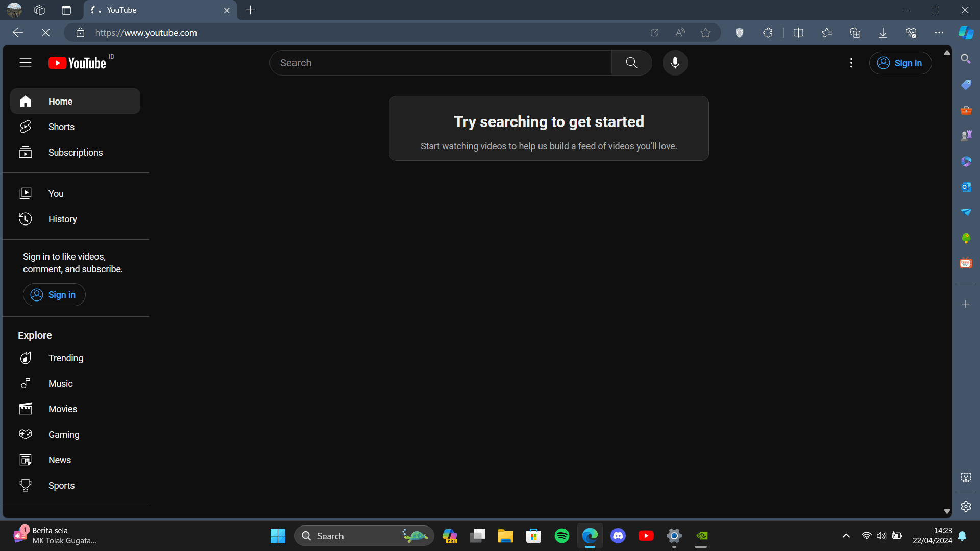The width and height of the screenshot is (980, 551).
Task: Expand Edge Settings and more menu
Action: (939, 33)
